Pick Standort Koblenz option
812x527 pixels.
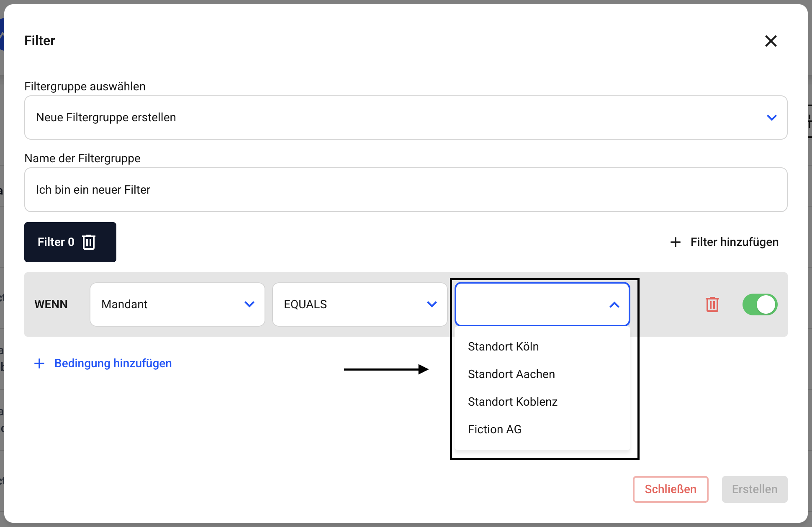(512, 402)
